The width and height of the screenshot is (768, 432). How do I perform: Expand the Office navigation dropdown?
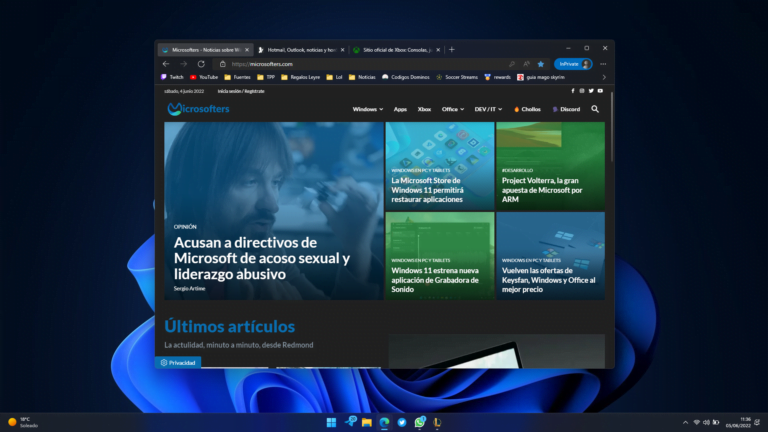coord(453,109)
